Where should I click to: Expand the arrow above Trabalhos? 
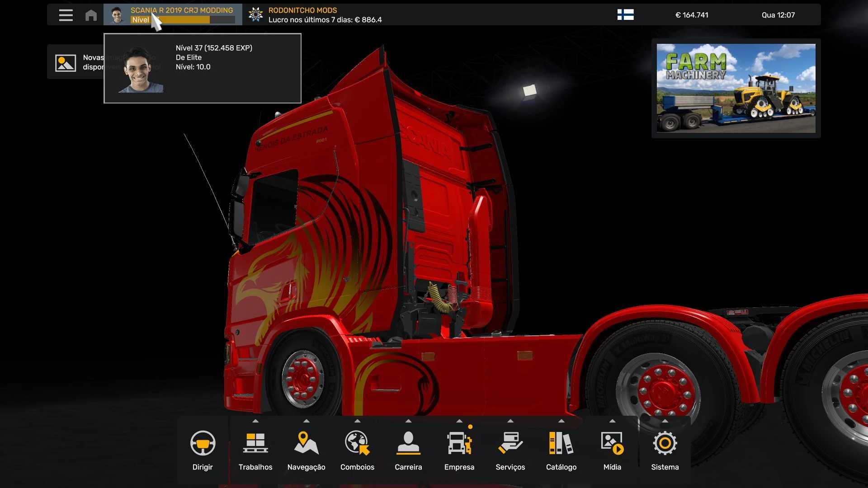(x=255, y=421)
